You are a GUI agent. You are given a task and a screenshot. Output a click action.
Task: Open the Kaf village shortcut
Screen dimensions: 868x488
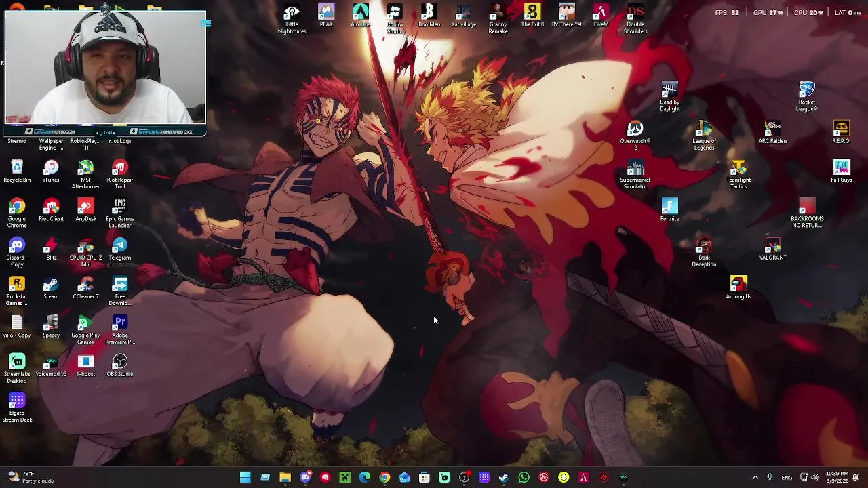[464, 16]
